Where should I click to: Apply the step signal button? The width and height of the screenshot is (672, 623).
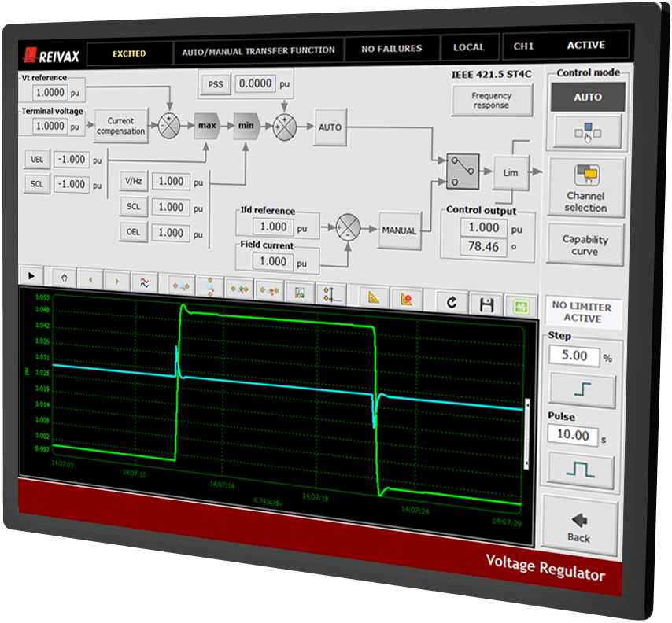coord(582,389)
